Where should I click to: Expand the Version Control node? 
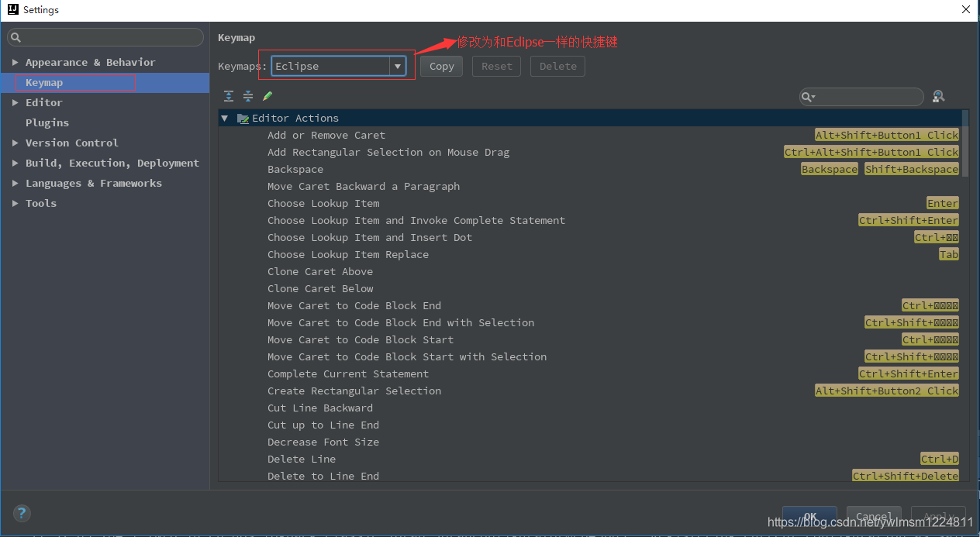16,143
